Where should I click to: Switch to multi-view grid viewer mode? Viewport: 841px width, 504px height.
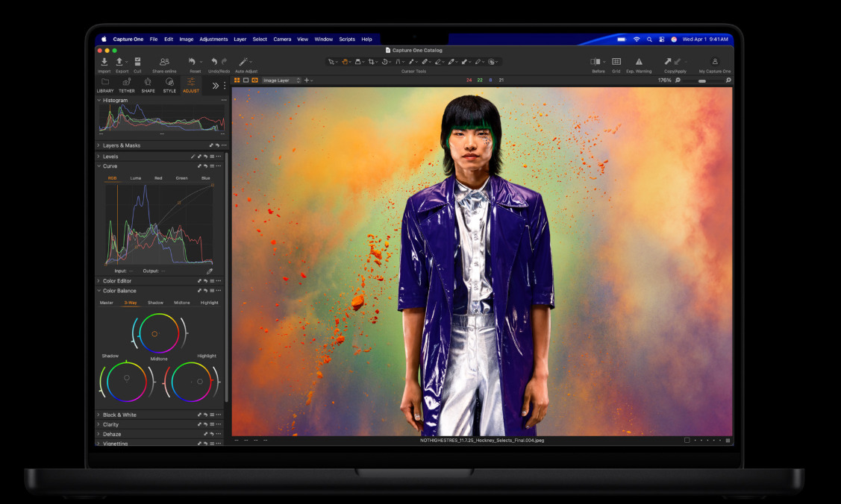click(237, 81)
